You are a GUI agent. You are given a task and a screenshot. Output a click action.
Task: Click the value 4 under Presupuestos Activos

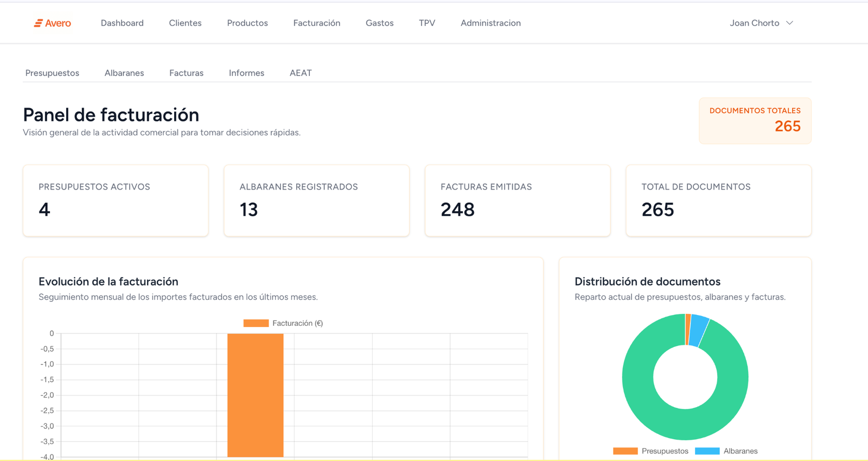(x=44, y=210)
